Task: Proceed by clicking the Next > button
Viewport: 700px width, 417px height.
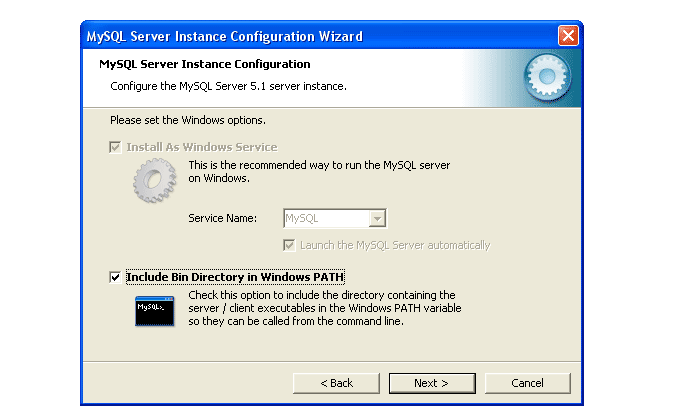Action: coord(431,383)
